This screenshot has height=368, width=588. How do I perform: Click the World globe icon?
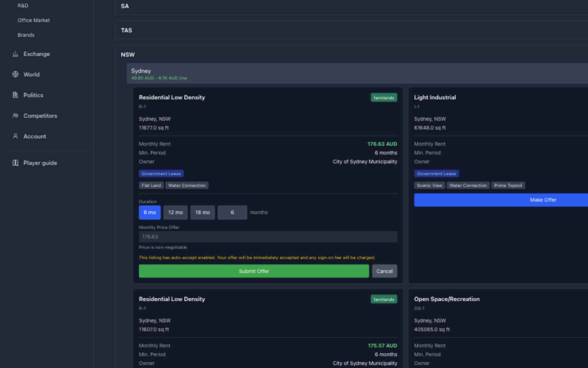pos(15,74)
